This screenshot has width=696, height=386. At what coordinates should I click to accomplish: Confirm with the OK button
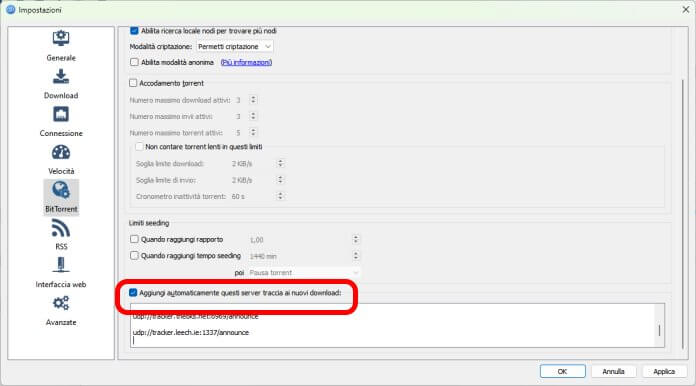[x=562, y=371]
